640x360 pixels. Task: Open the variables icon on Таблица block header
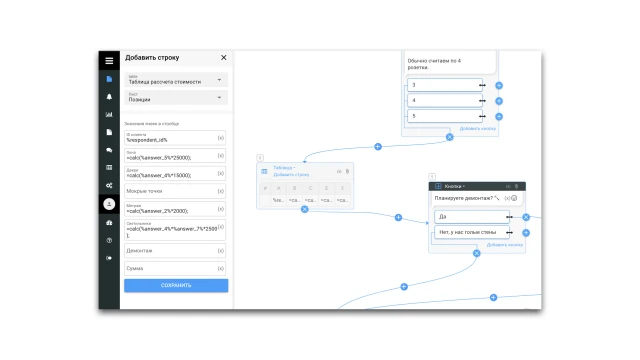(x=339, y=171)
